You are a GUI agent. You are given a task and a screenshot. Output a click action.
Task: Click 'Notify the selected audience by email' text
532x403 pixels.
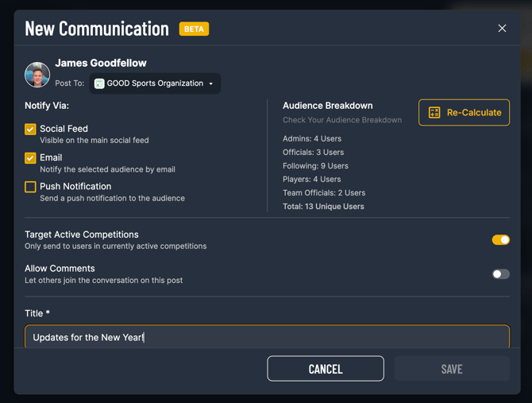click(x=107, y=169)
